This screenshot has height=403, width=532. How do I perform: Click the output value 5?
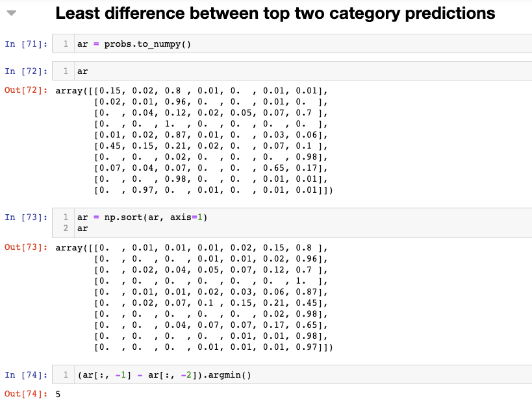(x=58, y=394)
